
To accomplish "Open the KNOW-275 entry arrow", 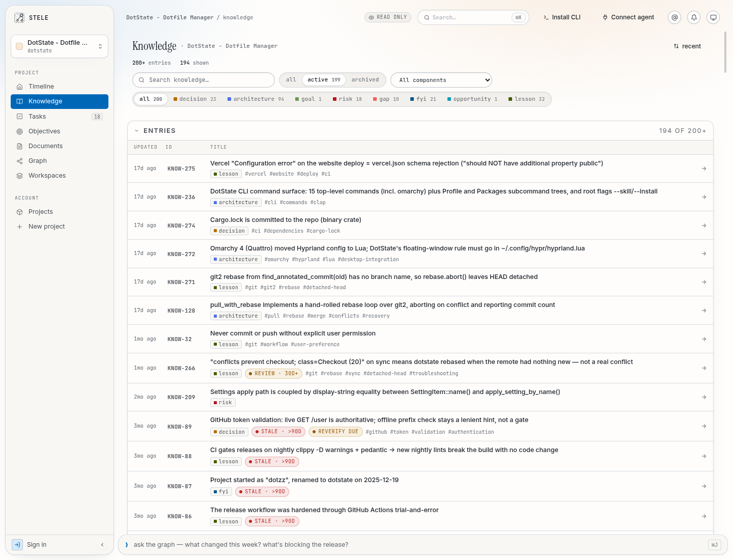I will click(704, 169).
